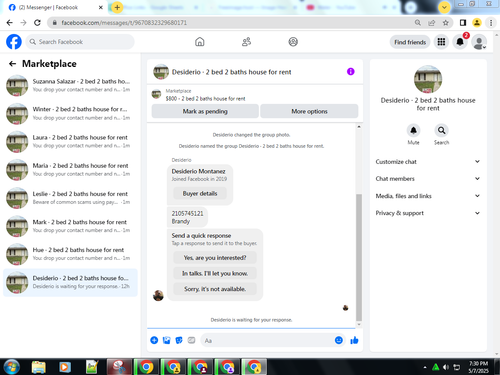Open Laura conversation
The image size is (500, 375).
[70, 142]
